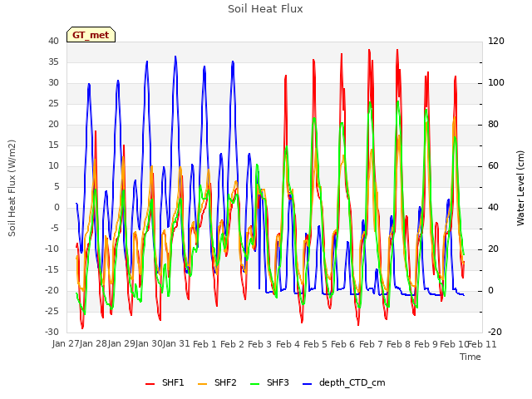Click the Feb 2 x-axis tick label
The width and height of the screenshot is (532, 399).
[x=232, y=344]
